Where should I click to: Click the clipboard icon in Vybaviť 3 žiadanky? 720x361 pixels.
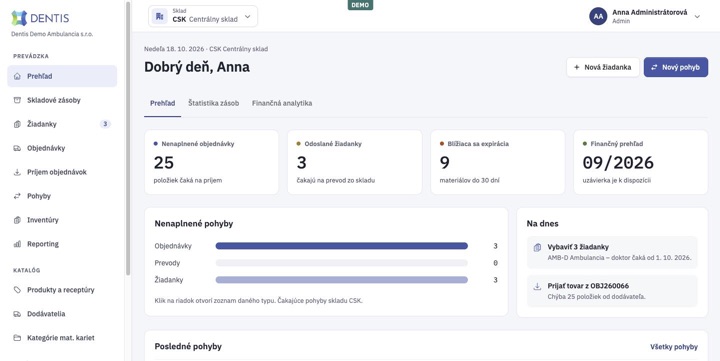point(537,248)
